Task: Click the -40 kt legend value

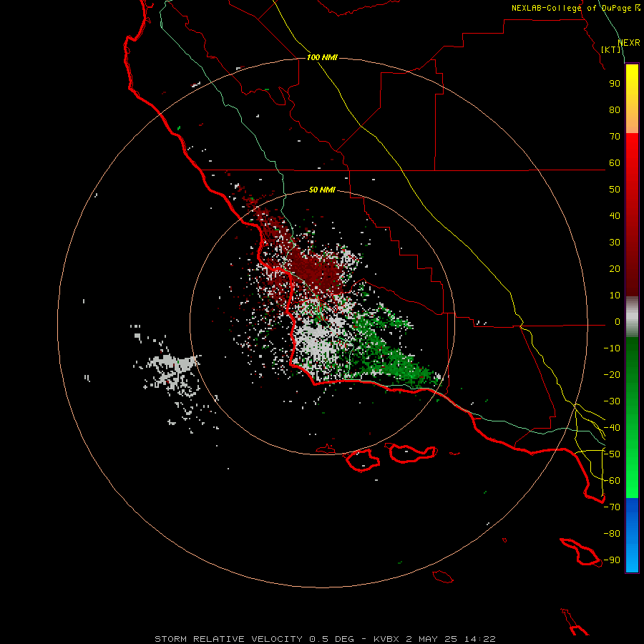Action: pyautogui.click(x=612, y=428)
